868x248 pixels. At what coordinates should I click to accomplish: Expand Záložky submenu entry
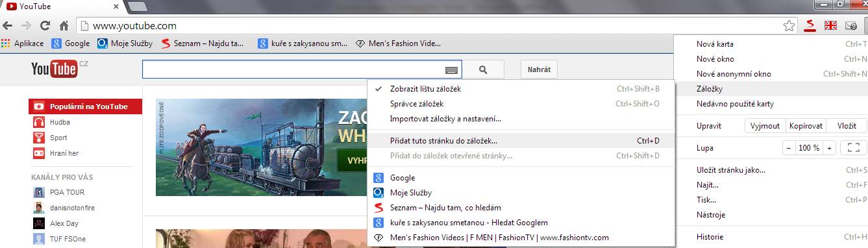coord(771,89)
